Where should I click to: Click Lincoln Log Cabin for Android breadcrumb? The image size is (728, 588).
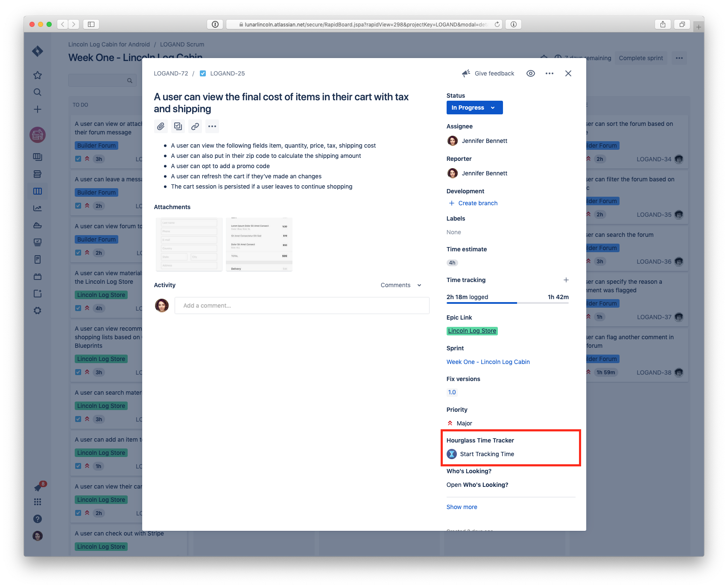click(x=109, y=44)
